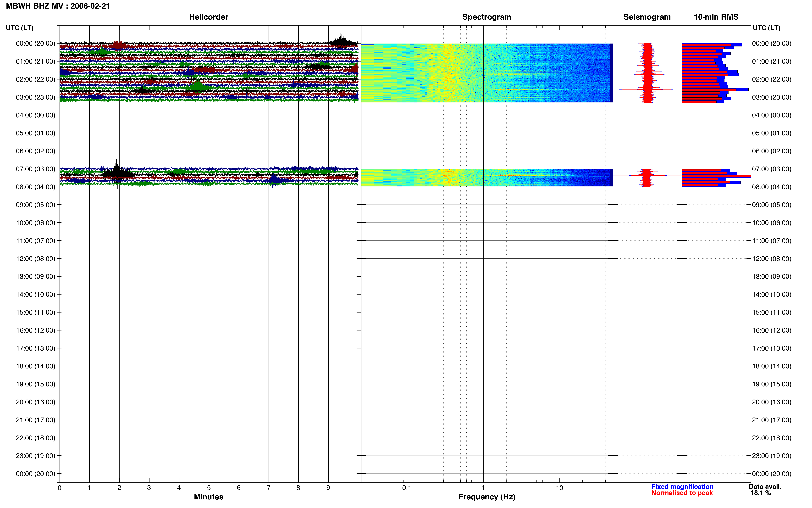Click the '5' tick on Minutes axis
This screenshot has height=508, width=812.
[209, 488]
